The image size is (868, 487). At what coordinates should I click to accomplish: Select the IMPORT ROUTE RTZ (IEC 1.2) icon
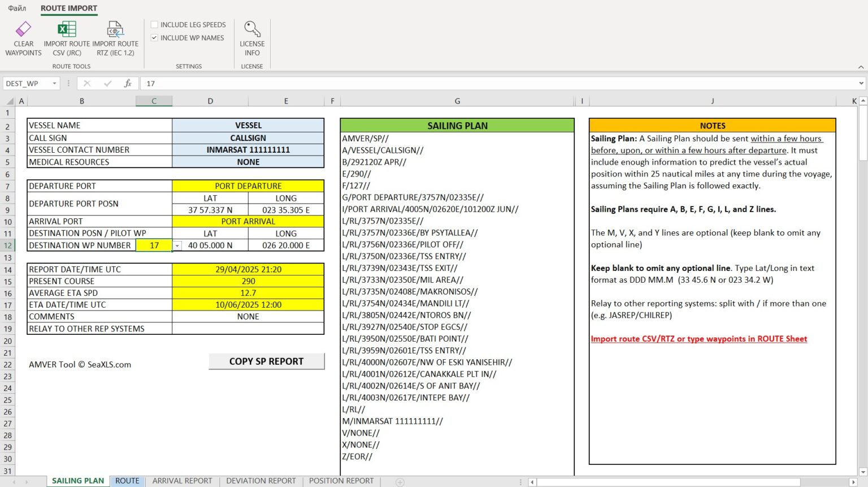115,29
